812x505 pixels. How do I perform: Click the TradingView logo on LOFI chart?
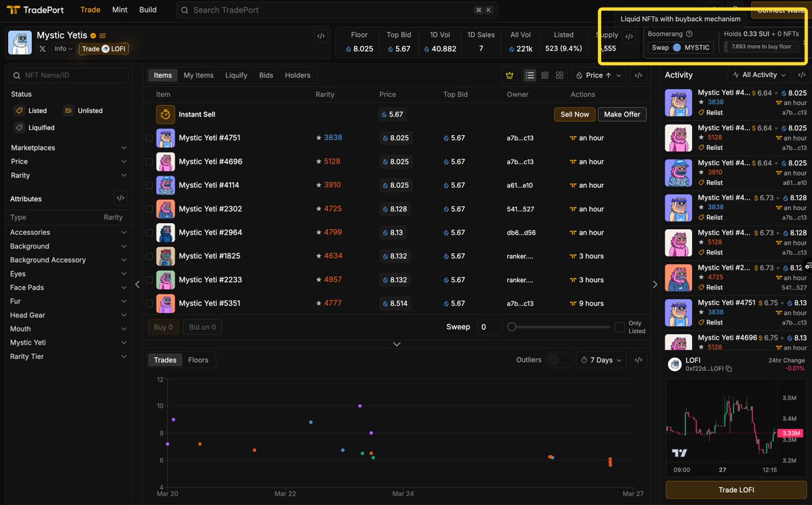click(x=679, y=453)
